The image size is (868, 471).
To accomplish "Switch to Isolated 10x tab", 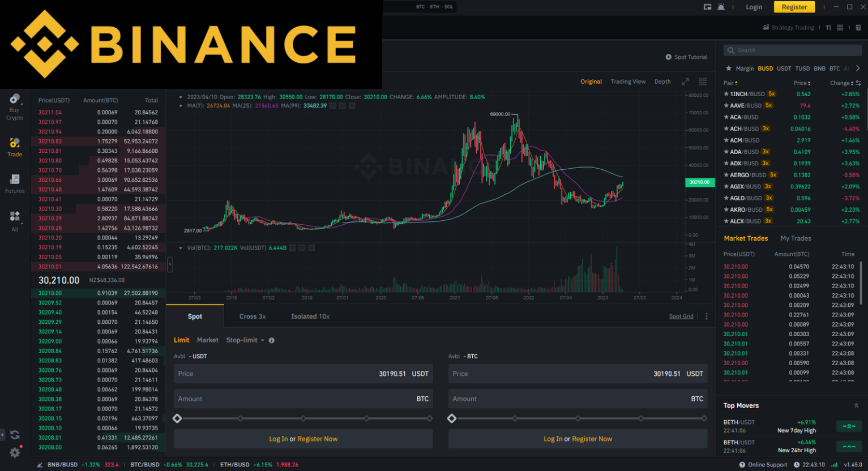I will pyautogui.click(x=310, y=316).
